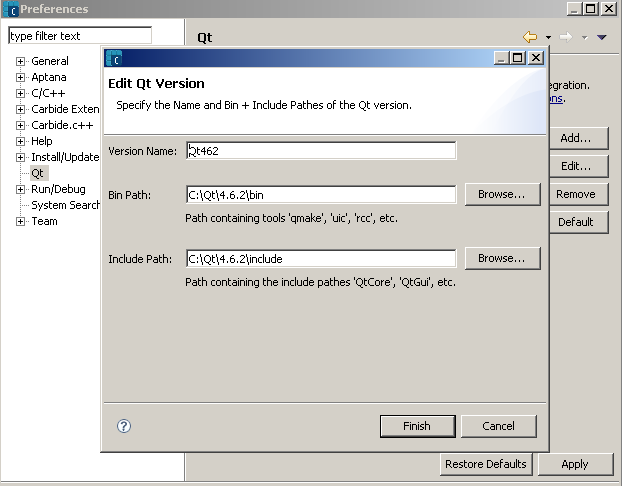Click Apply in Preferences window
Screen dimensions: 622x486
[x=575, y=464]
